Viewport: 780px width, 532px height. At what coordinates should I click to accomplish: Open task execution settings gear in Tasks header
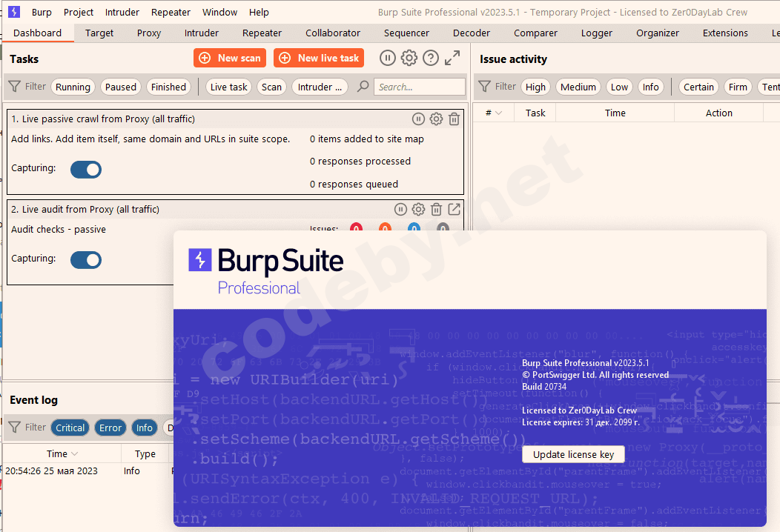(x=409, y=59)
